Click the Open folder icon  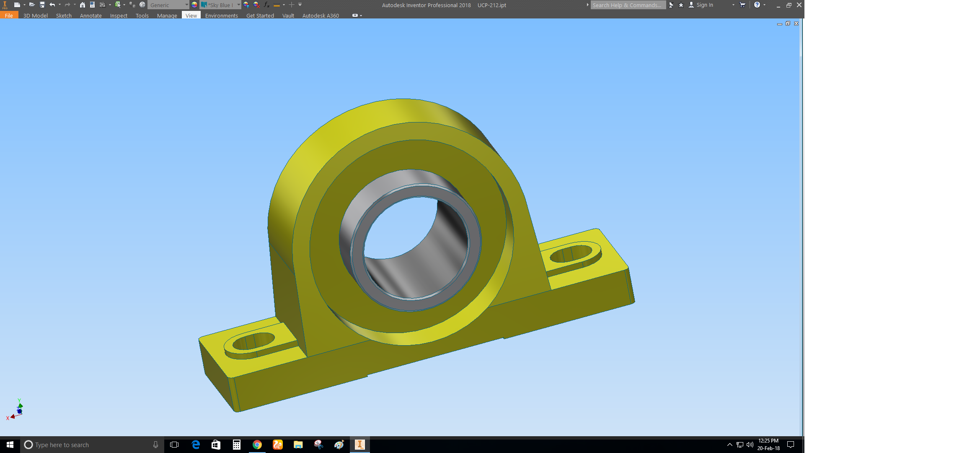[32, 5]
